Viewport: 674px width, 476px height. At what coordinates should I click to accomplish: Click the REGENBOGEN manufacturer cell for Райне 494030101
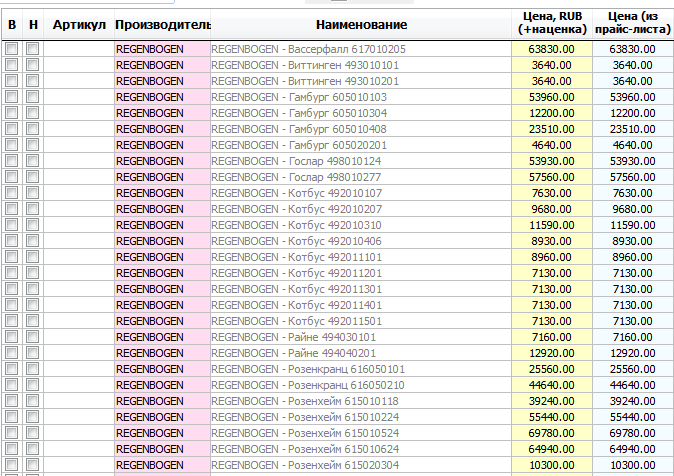pos(162,337)
